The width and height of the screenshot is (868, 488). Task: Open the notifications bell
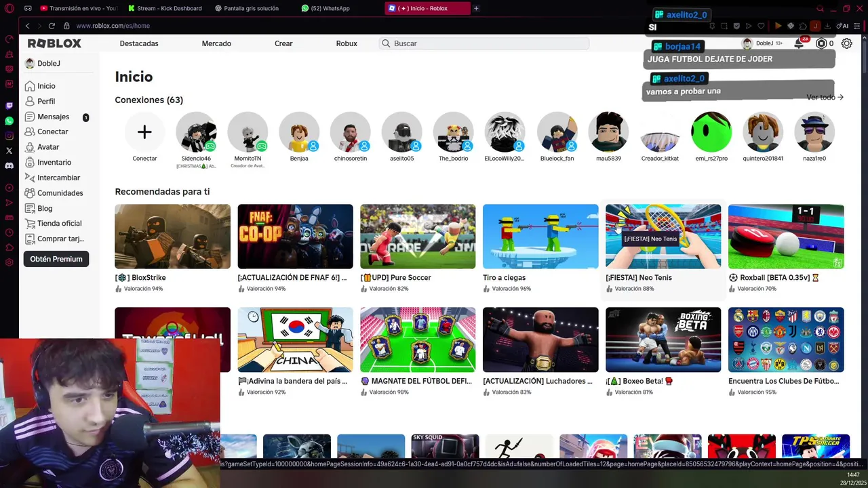pyautogui.click(x=800, y=43)
